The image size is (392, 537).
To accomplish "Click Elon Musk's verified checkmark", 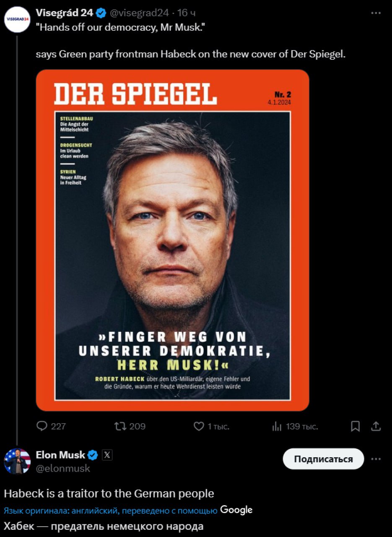I will tap(93, 455).
